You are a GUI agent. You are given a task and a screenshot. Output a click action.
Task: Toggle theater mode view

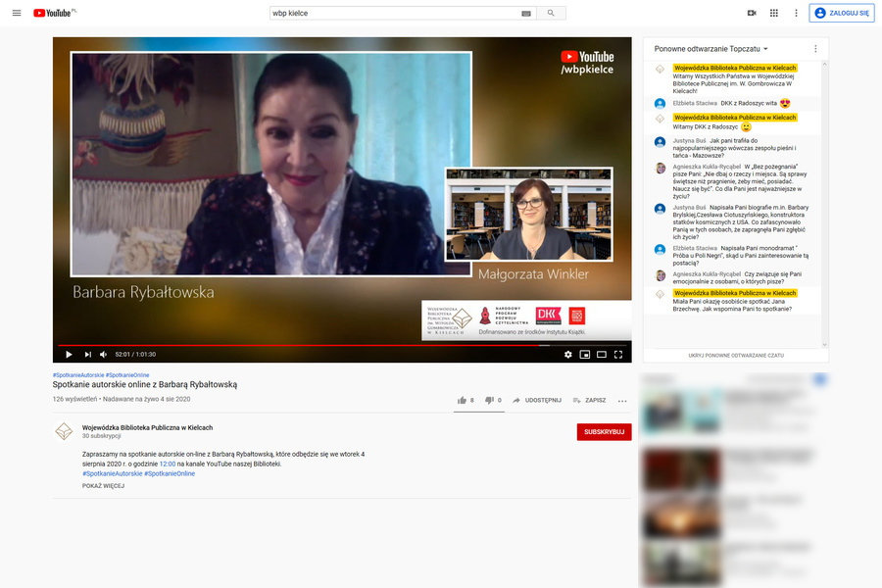pyautogui.click(x=602, y=355)
